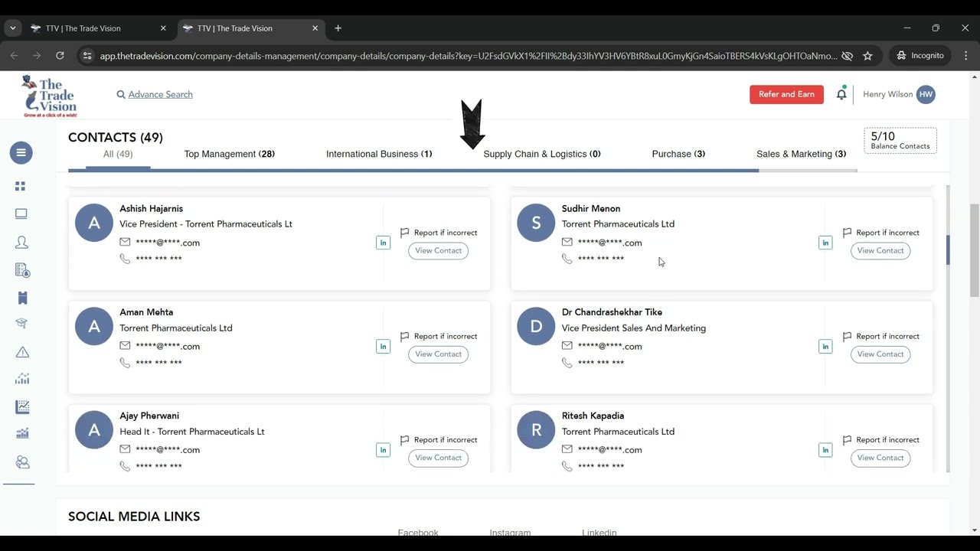Switch to Supply Chain & Logistics tab
Viewport: 980px width, 551px height.
pos(542,154)
